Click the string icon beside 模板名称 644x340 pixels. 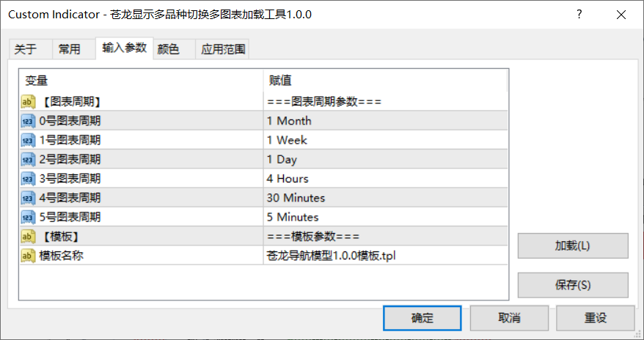(28, 255)
